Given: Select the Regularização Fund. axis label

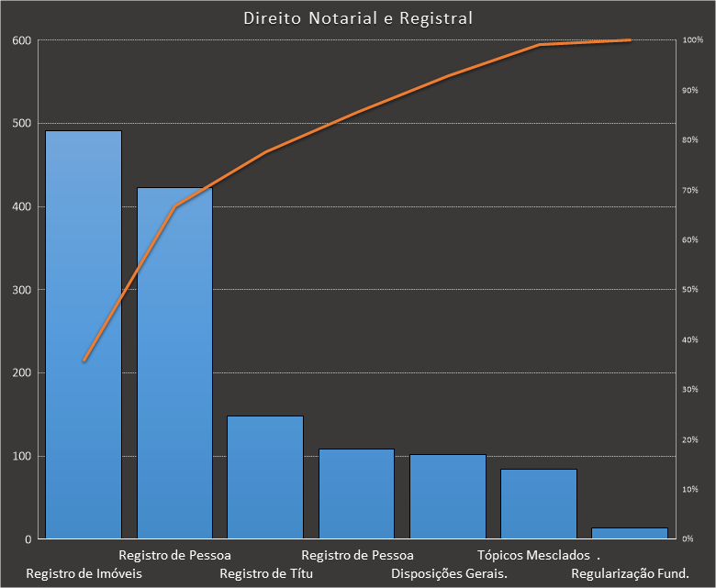Looking at the screenshot, I should point(630,574).
